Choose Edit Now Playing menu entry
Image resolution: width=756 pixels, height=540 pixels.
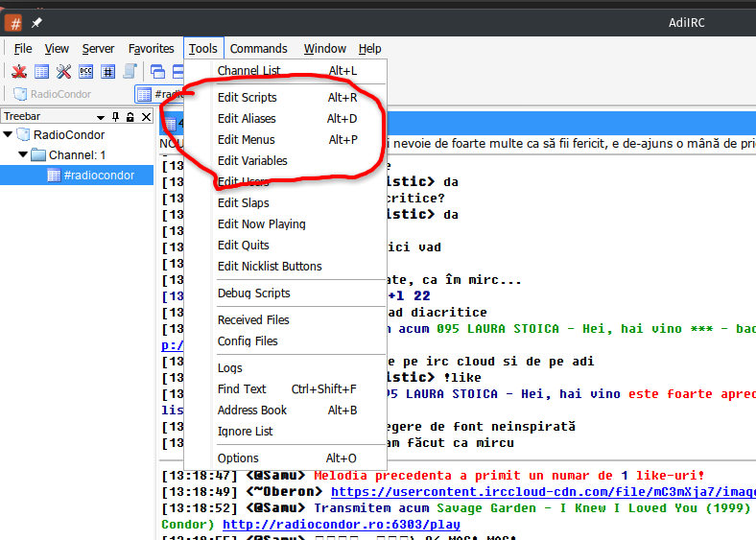coord(286,224)
